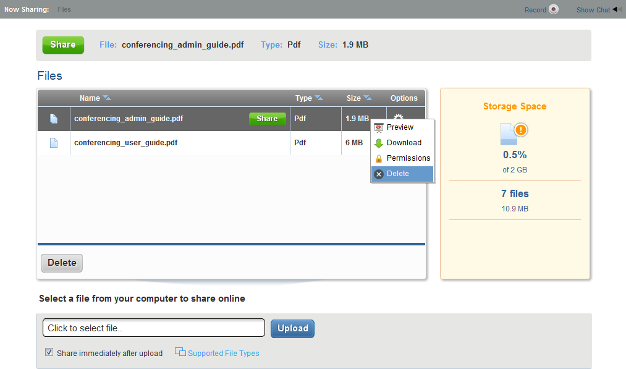This screenshot has width=626, height=369.
Task: Choose Download from options menu
Action: (402, 143)
